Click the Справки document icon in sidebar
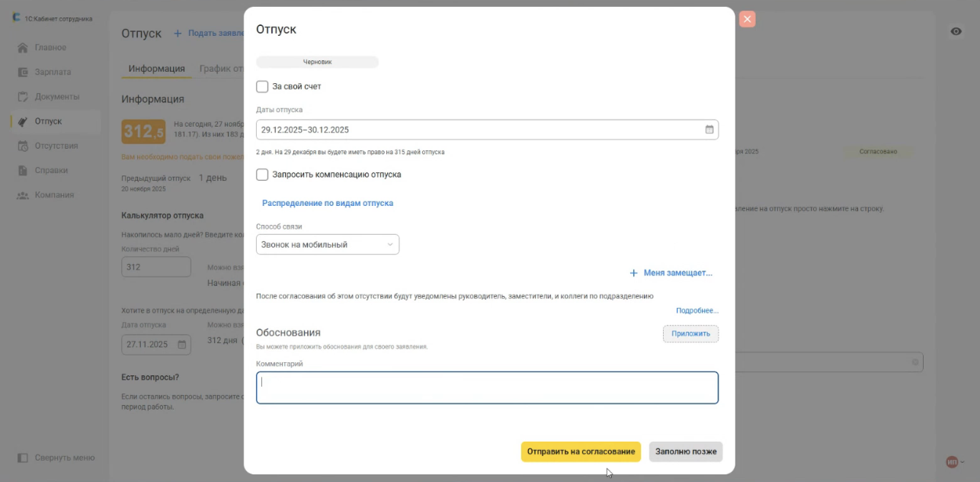Screen dimensions: 980x482 tap(23, 170)
